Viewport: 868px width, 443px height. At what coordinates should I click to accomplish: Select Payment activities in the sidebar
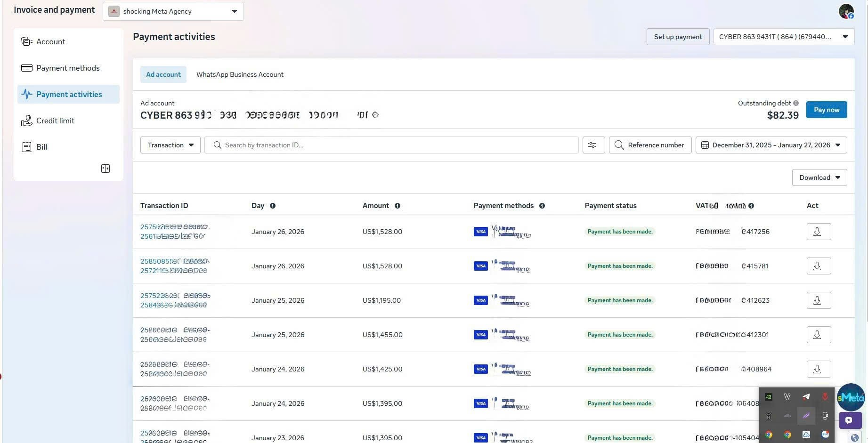point(68,94)
